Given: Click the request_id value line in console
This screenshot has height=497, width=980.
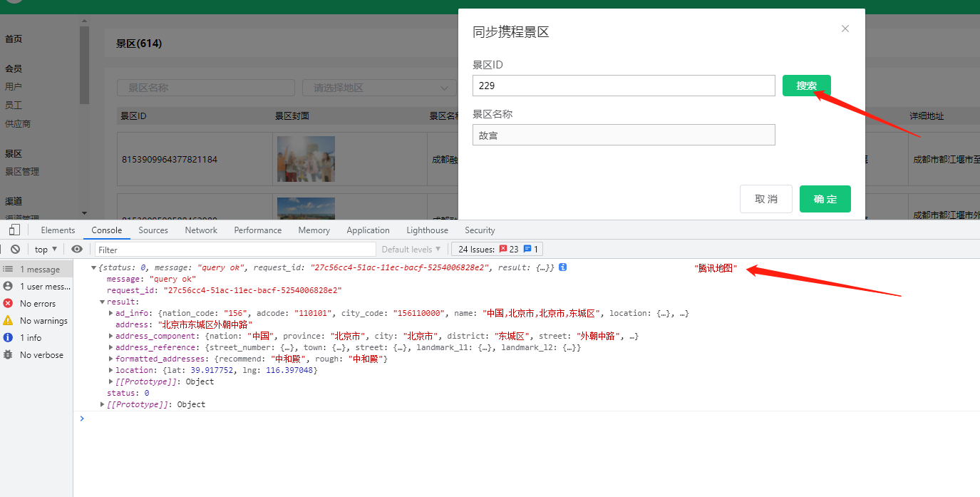Looking at the screenshot, I should (225, 290).
